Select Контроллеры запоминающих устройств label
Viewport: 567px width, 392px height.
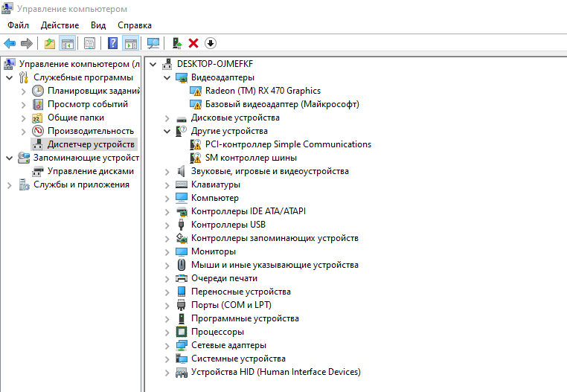point(275,238)
